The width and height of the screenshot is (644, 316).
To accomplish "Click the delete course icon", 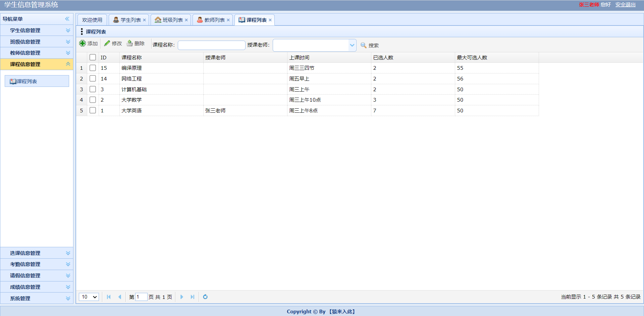I will point(129,43).
